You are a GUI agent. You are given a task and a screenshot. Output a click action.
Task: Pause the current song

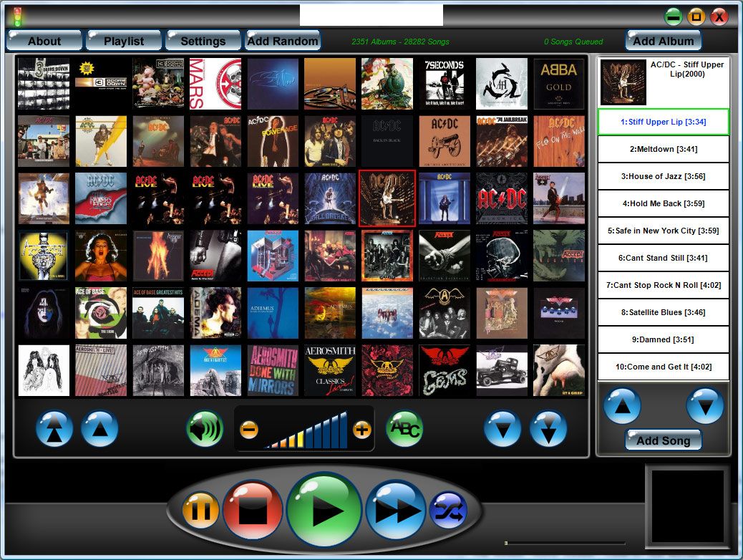pyautogui.click(x=200, y=511)
